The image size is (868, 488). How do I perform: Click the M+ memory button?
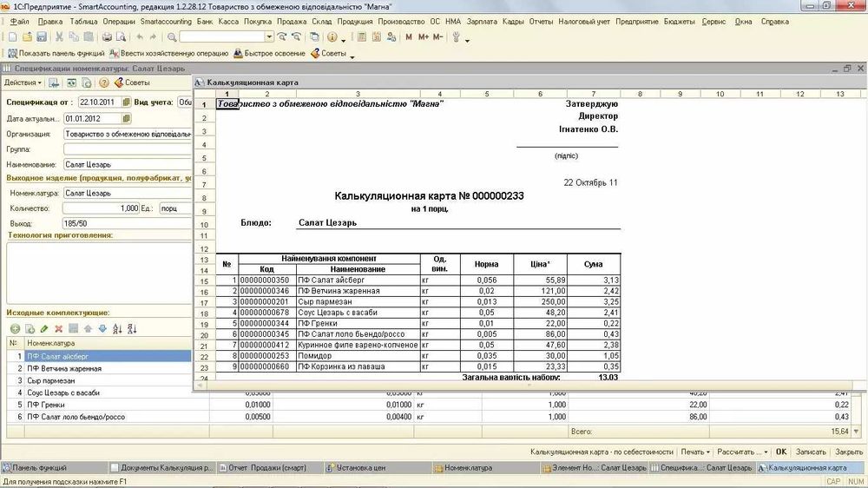click(x=424, y=37)
